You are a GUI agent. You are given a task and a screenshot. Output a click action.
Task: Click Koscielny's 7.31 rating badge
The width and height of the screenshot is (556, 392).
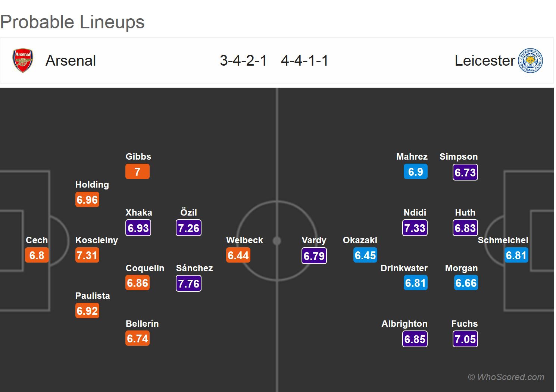point(87,255)
